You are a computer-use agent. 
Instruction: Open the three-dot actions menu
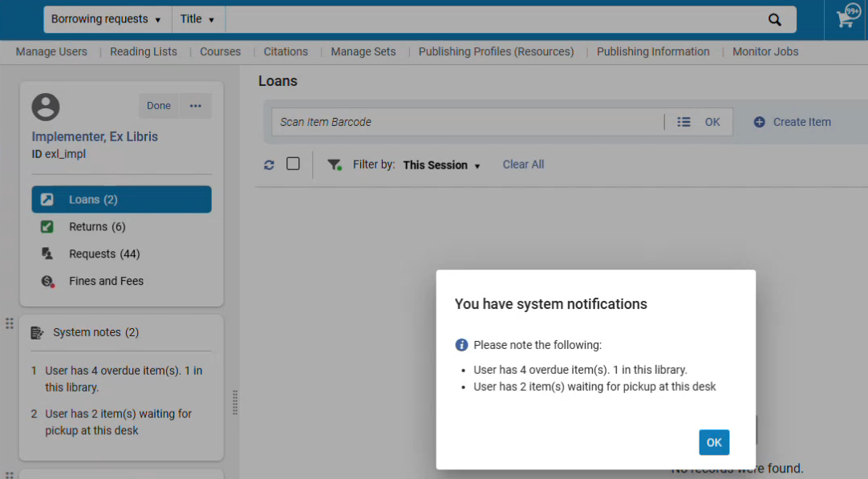point(196,106)
